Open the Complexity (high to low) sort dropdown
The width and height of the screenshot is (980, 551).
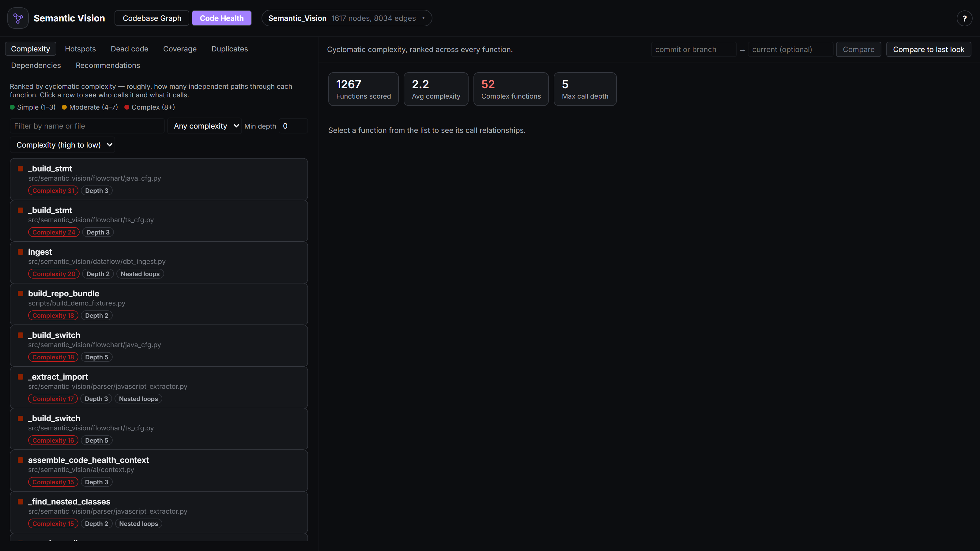62,145
